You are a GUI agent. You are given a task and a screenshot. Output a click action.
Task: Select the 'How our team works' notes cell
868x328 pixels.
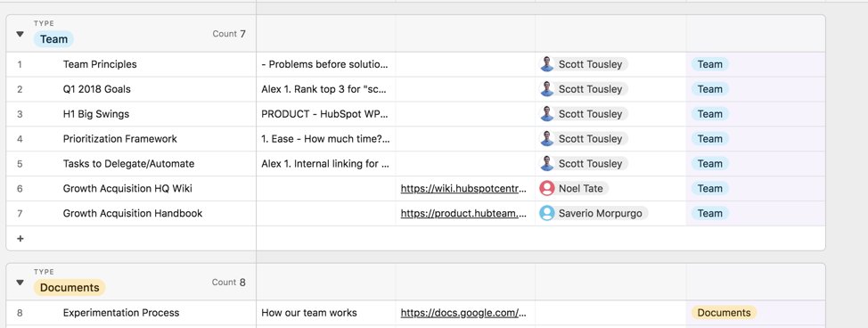pyautogui.click(x=326, y=313)
